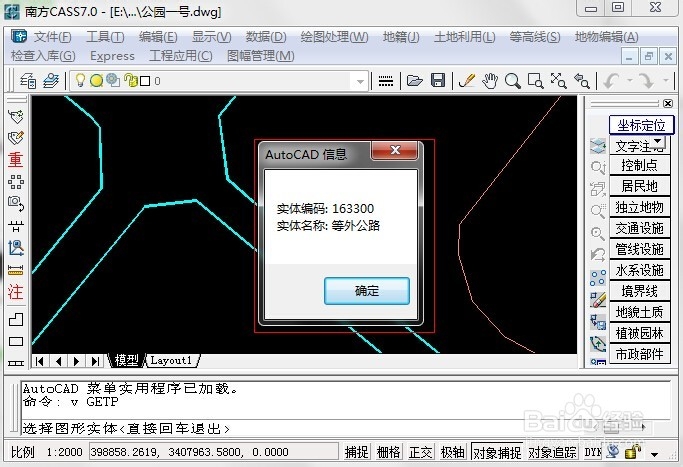Open the Undo history dropdown arrow
The height and width of the screenshot is (467, 683).
point(629,81)
